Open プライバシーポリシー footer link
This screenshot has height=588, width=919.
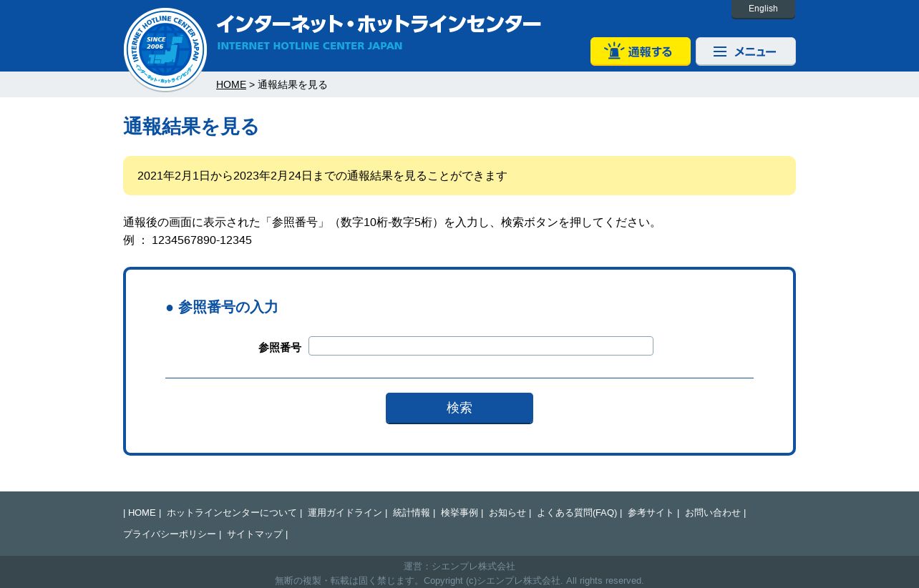tap(170, 534)
